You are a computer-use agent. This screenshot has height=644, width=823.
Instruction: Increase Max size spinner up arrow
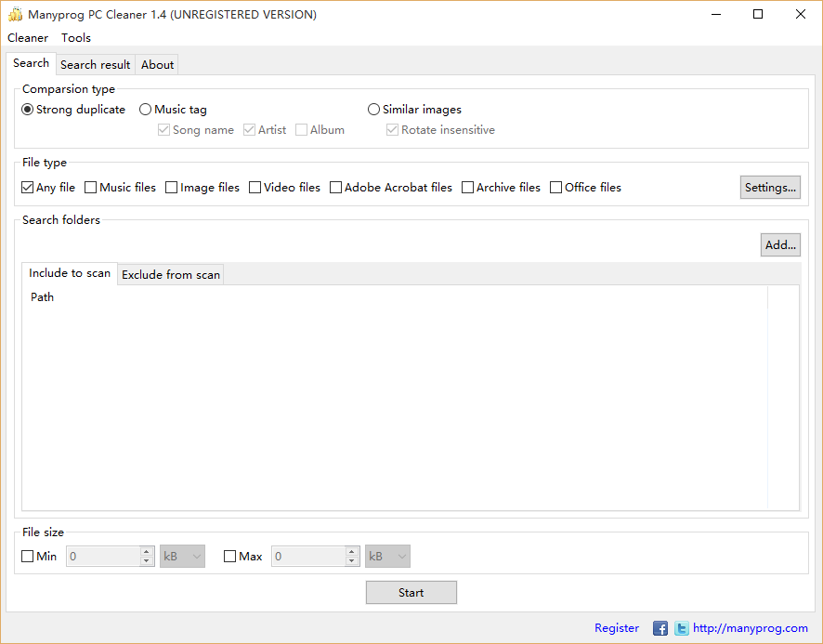coord(352,552)
